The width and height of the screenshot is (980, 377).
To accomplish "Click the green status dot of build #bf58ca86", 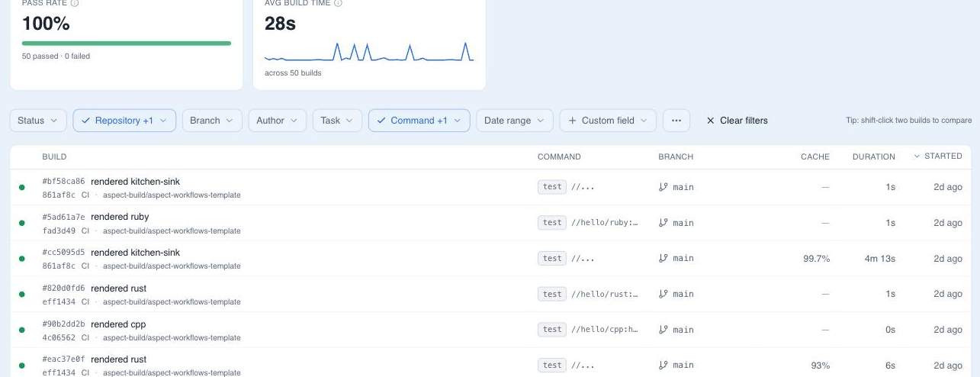I will coord(22,187).
